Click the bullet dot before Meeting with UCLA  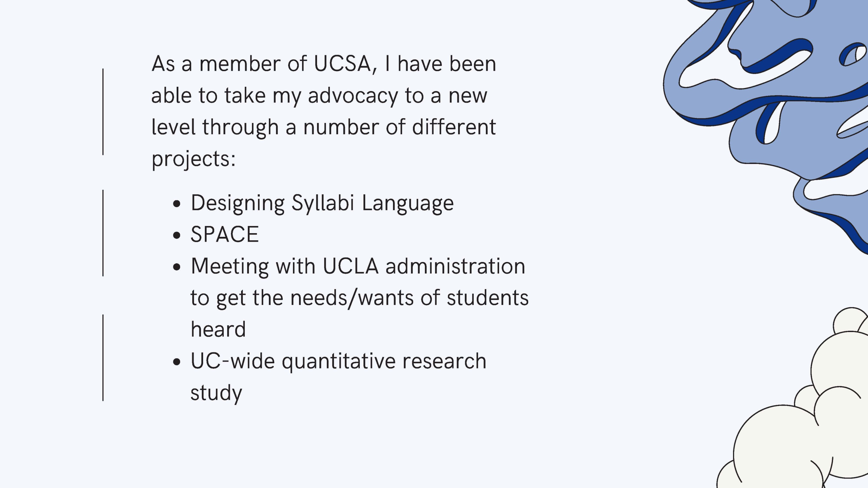point(176,267)
